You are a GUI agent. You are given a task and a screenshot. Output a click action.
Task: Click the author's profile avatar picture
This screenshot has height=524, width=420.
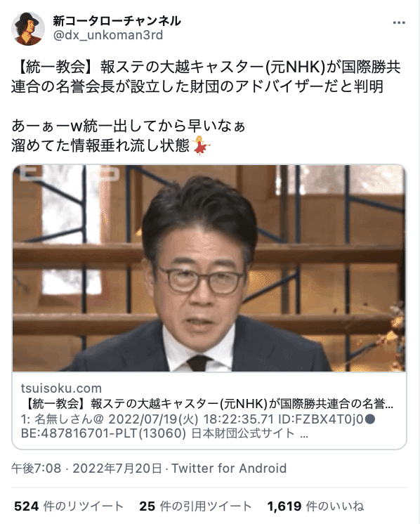click(x=28, y=29)
